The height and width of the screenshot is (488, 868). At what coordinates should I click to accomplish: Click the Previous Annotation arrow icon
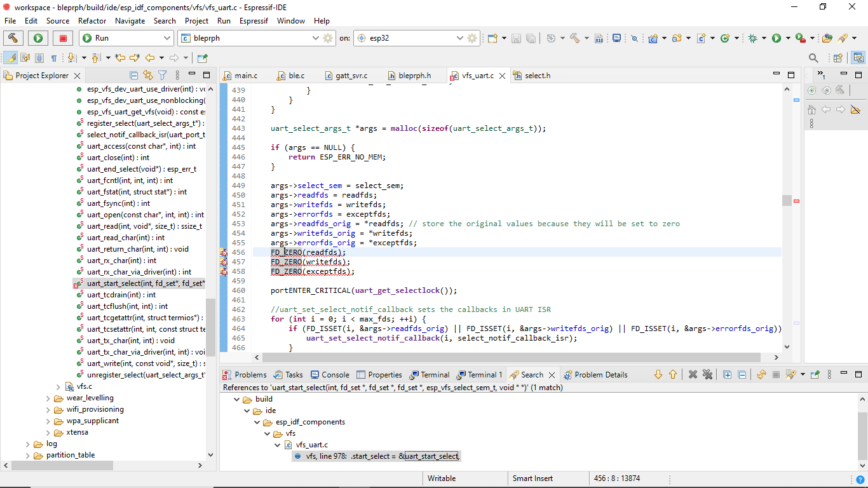pos(96,58)
